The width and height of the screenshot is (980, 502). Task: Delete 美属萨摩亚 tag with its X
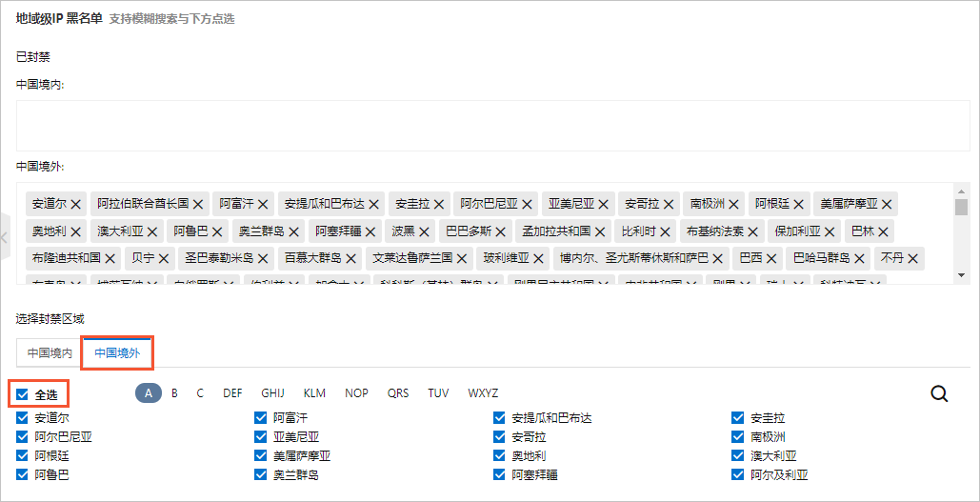(887, 204)
